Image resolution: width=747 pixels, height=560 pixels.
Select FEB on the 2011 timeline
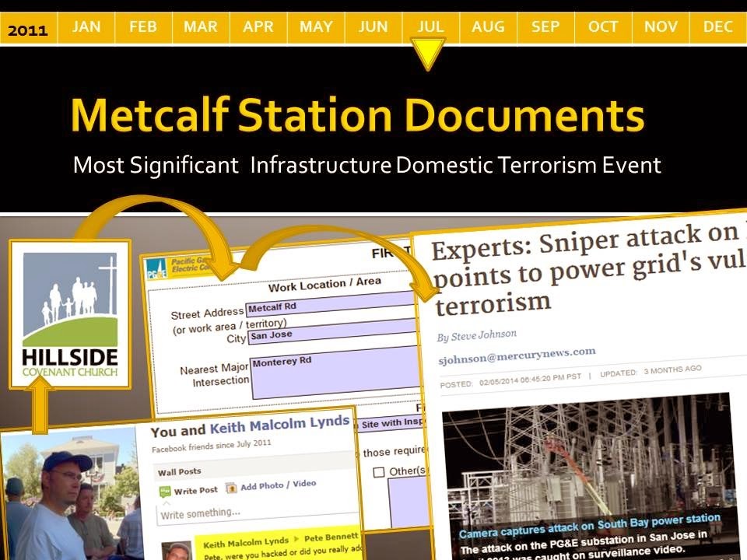coord(143,27)
